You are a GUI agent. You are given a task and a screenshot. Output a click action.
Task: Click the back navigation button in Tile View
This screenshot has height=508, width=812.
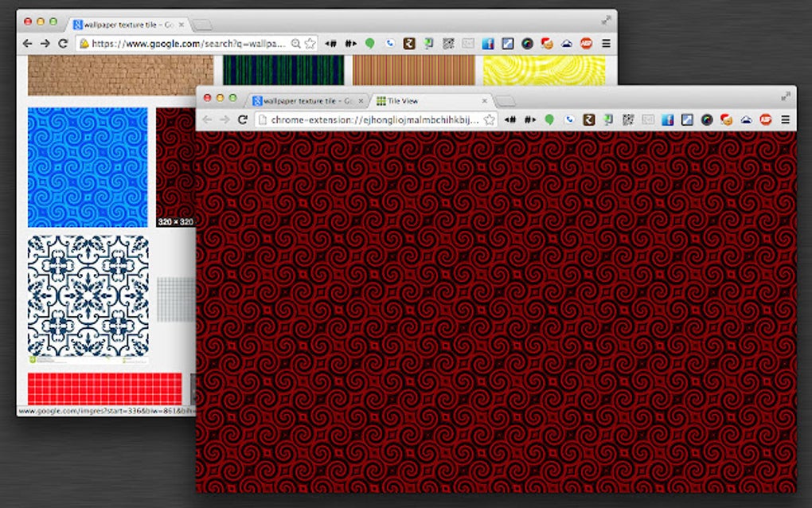click(207, 119)
